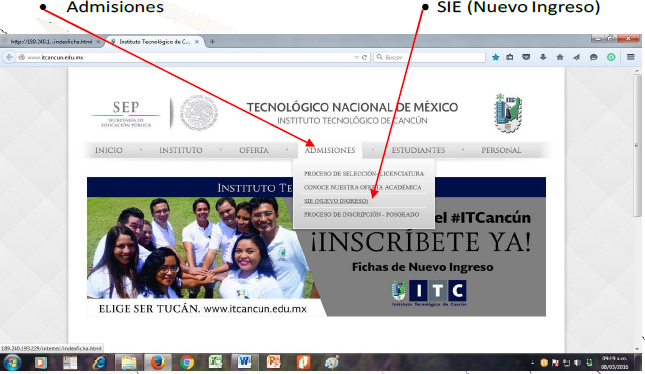Open the Downloads arrow icon

coord(543,57)
